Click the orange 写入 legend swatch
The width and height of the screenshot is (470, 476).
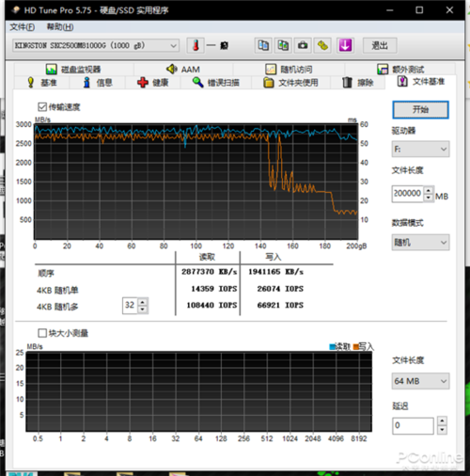(355, 347)
